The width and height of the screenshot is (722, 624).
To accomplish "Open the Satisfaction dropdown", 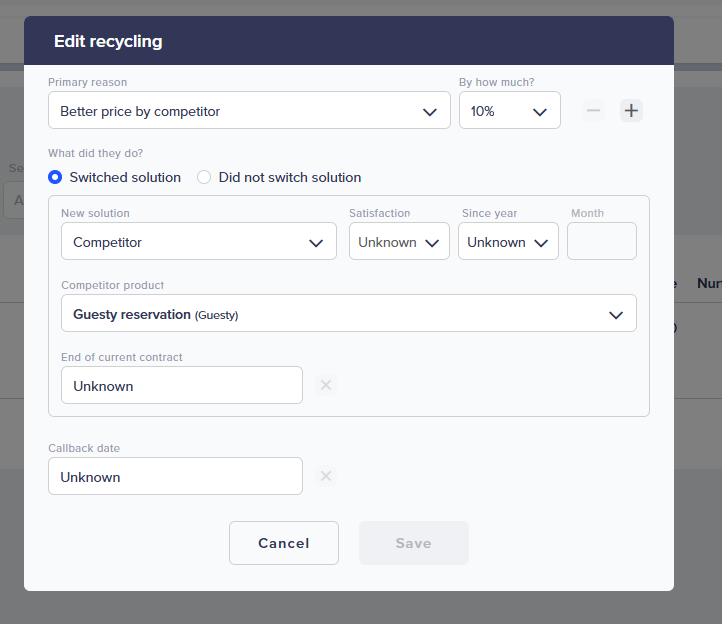I will pos(399,241).
